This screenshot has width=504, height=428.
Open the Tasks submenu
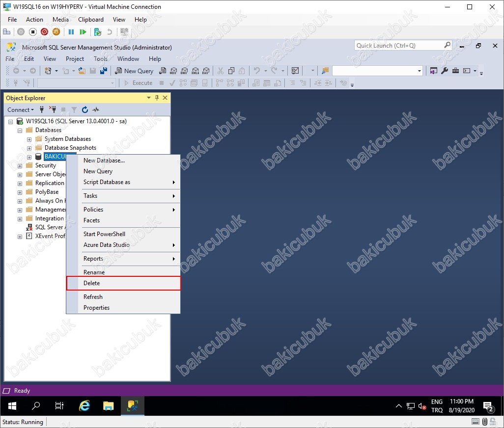tap(123, 196)
